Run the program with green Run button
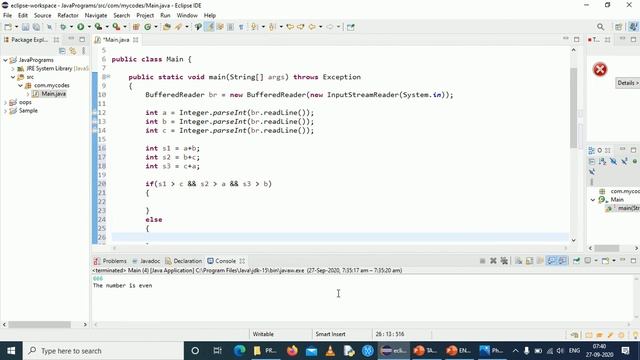Screen dimensions: 640x360 point(80,27)
